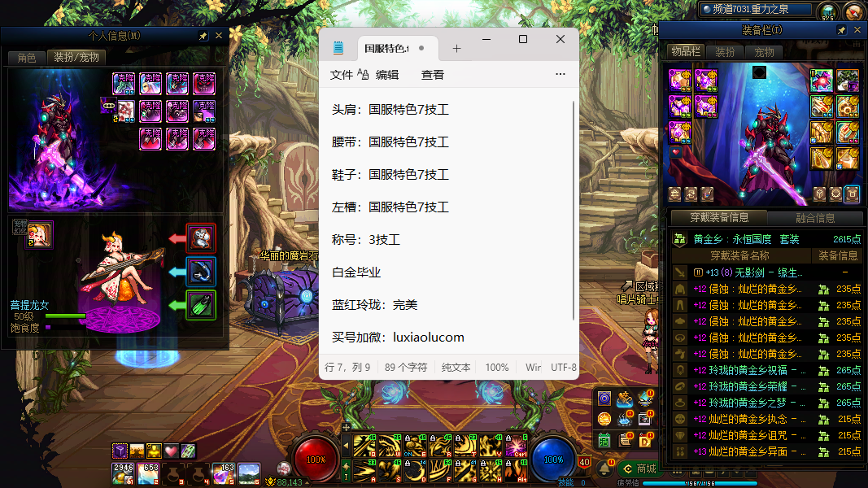Click the 宠物幻化 pet portrait icon

pos(38,234)
